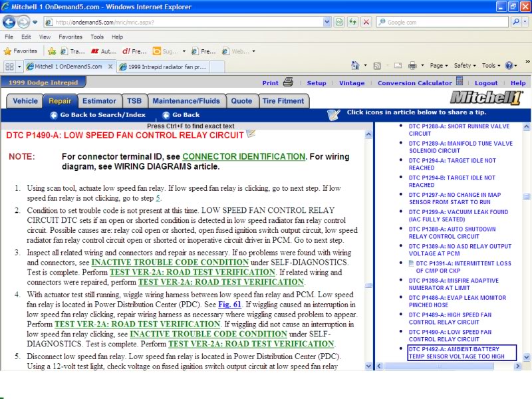
Task: Click Add to Favorites Bar icon
Action: (52, 51)
